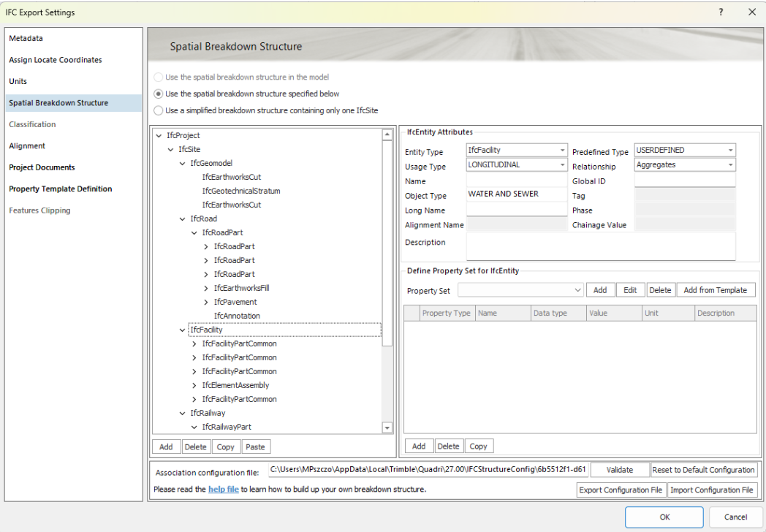Screen dimensions: 766x532
Task: Click the Description text area
Action: click(x=601, y=247)
